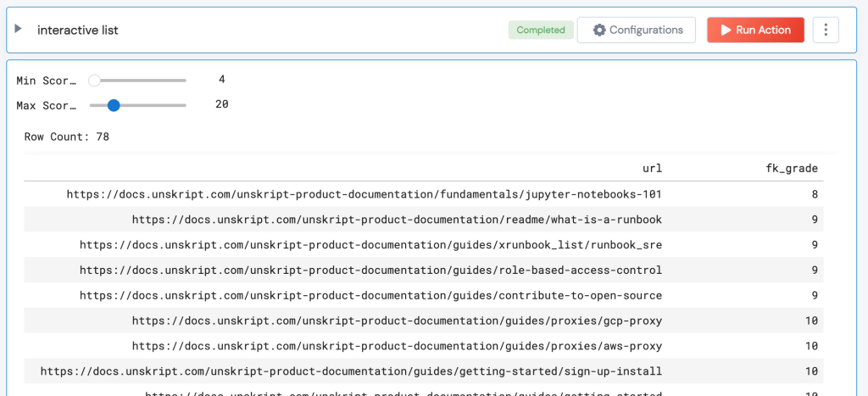Click the Completed status badge

click(x=540, y=30)
